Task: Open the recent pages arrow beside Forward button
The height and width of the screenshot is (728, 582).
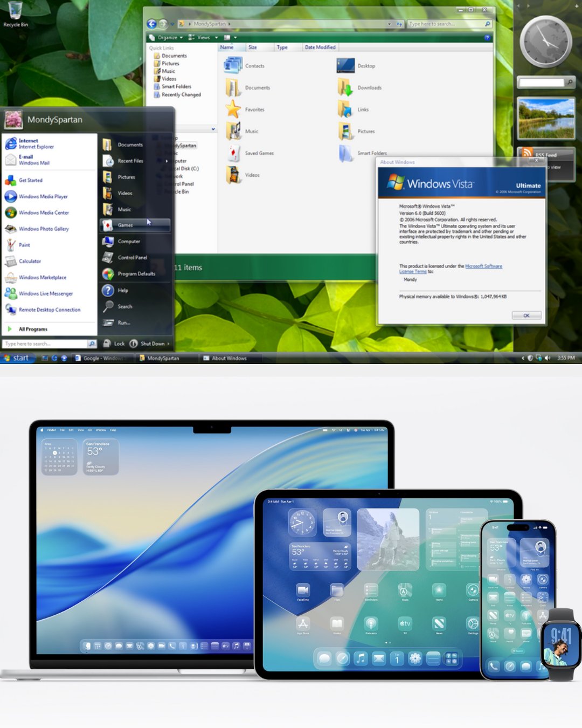Action: (x=172, y=24)
